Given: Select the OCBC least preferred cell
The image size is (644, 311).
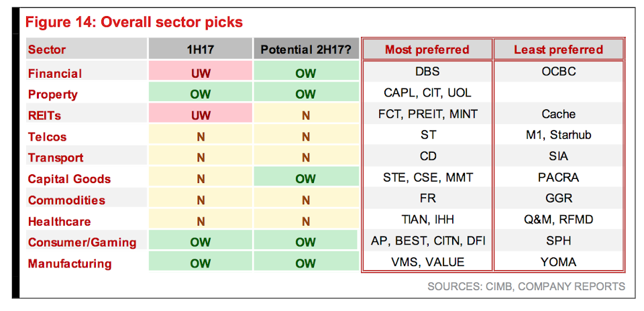Looking at the screenshot, I should pos(559,72).
